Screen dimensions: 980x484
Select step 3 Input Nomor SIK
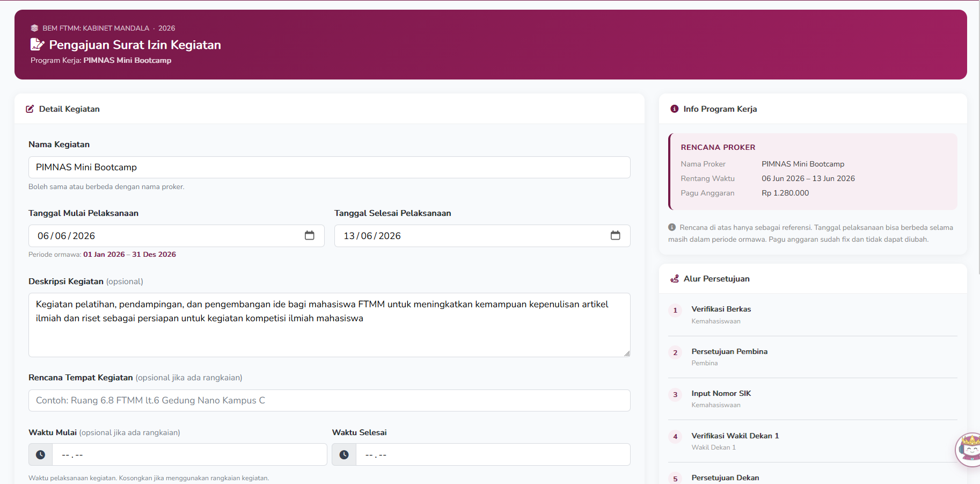click(x=813, y=399)
